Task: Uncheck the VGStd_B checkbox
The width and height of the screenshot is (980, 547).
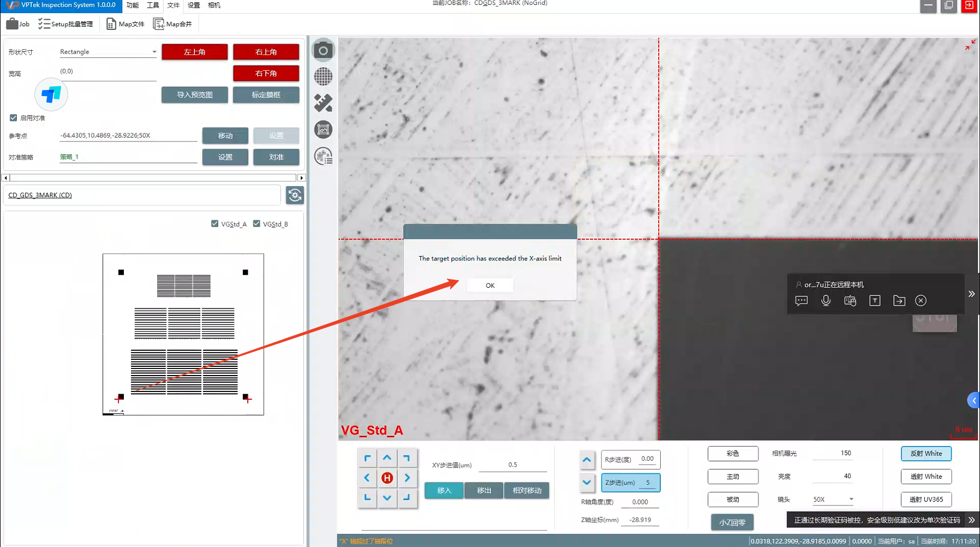Action: click(256, 224)
